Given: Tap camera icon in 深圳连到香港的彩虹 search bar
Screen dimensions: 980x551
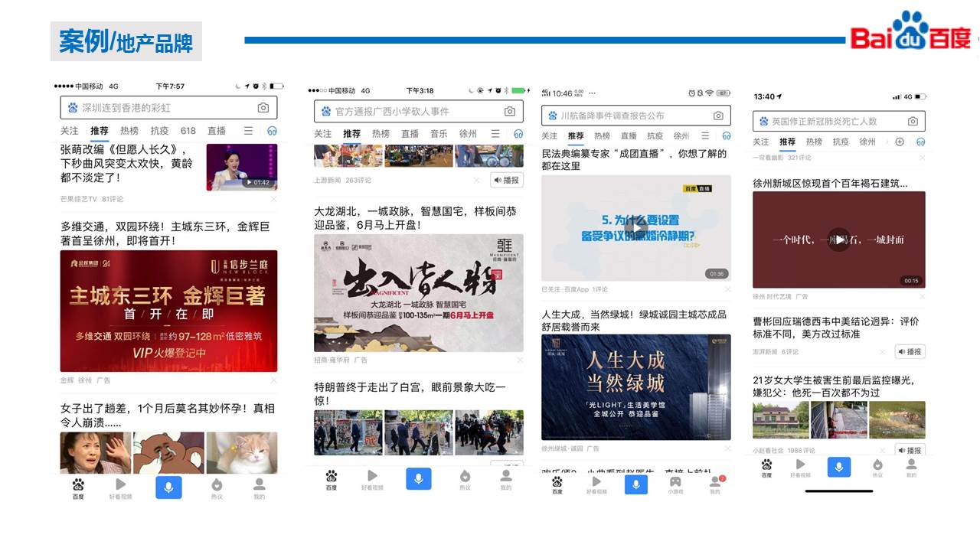Looking at the screenshot, I should (x=263, y=108).
